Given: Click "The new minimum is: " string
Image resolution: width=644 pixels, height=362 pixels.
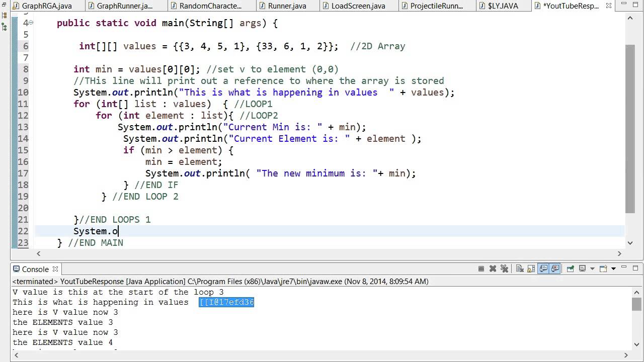Looking at the screenshot, I should (x=317, y=173).
